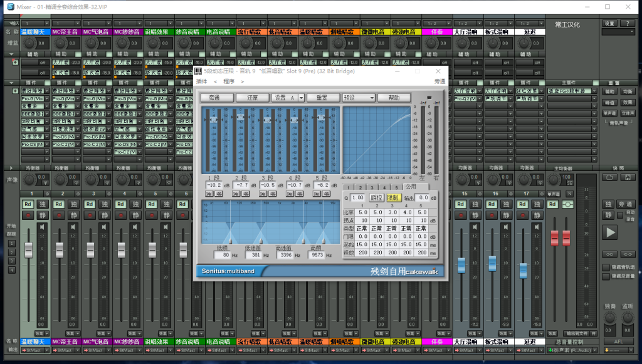The image size is (642, 364).
Task: Select band tab 3 in the plugin
Action: [x=372, y=187]
